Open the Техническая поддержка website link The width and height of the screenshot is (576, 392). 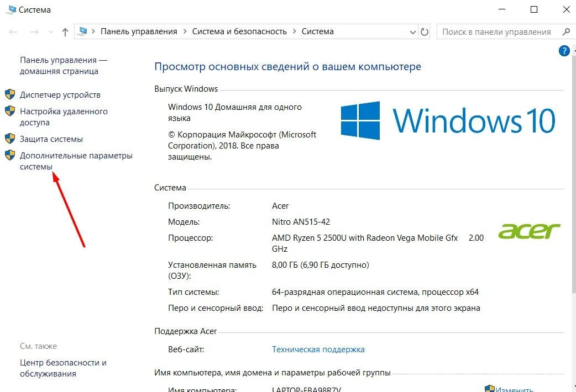(x=318, y=349)
